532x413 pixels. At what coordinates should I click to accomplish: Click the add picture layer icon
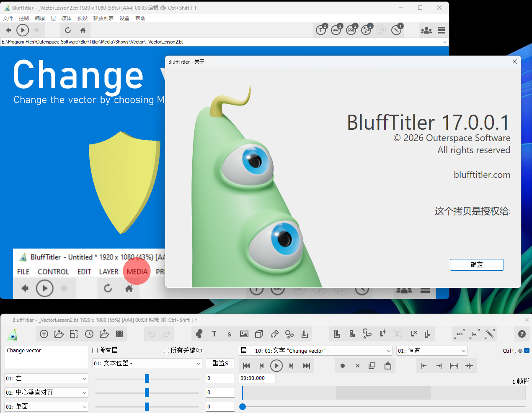(x=244, y=334)
